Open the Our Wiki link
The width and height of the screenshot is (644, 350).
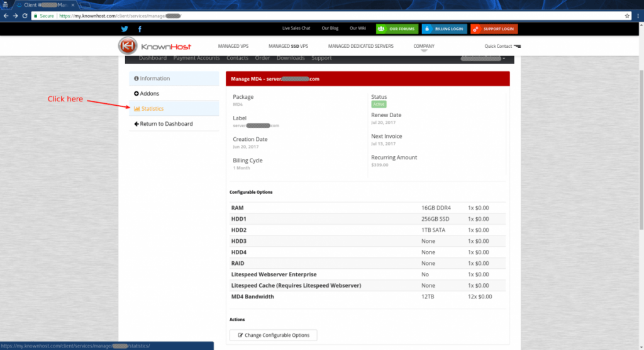[358, 28]
